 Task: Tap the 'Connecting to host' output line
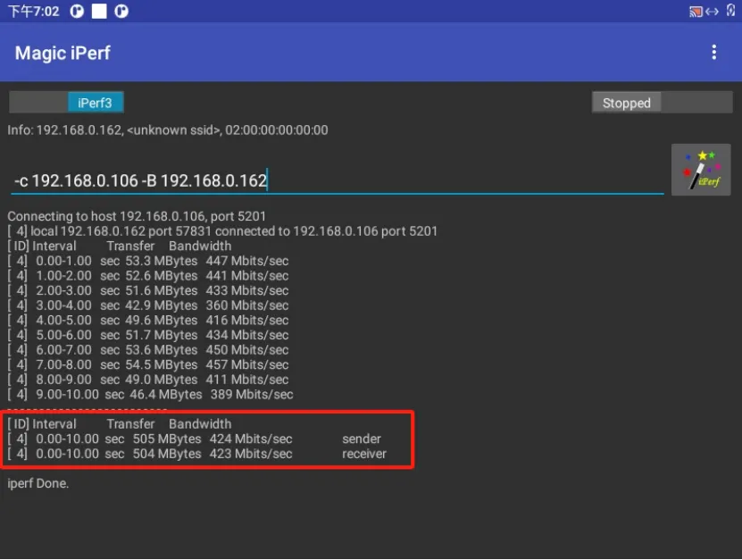click(x=137, y=216)
